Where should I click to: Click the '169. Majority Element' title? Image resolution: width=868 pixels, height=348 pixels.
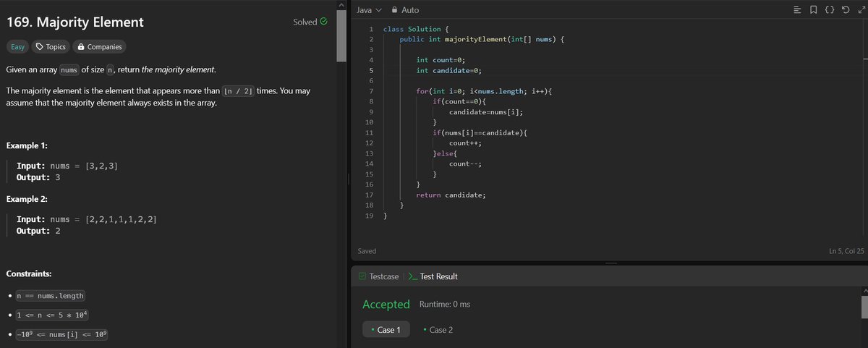75,22
